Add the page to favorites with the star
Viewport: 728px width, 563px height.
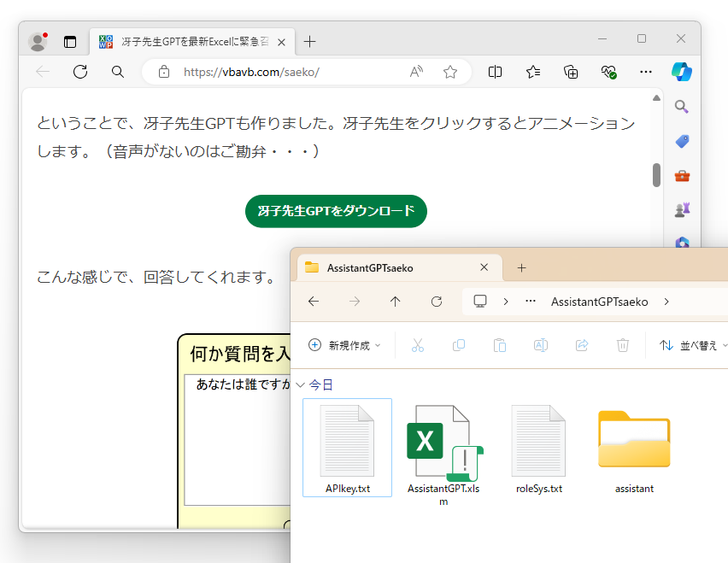[450, 72]
